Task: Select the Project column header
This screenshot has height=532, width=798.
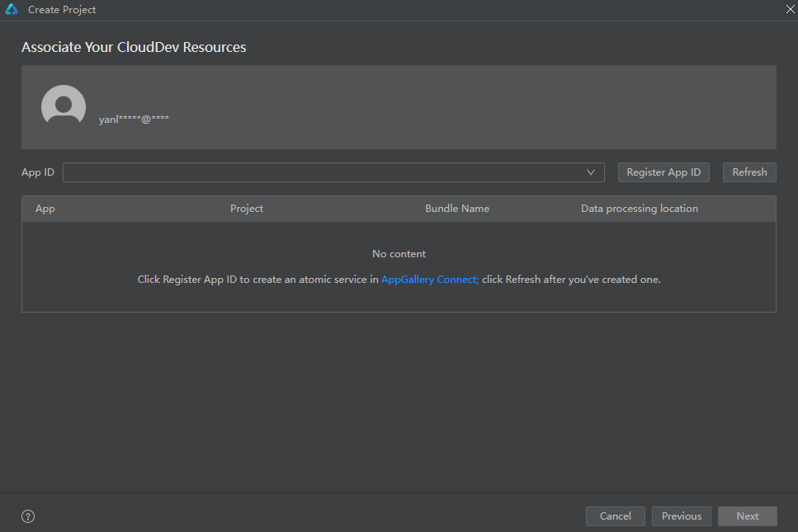Action: point(247,209)
